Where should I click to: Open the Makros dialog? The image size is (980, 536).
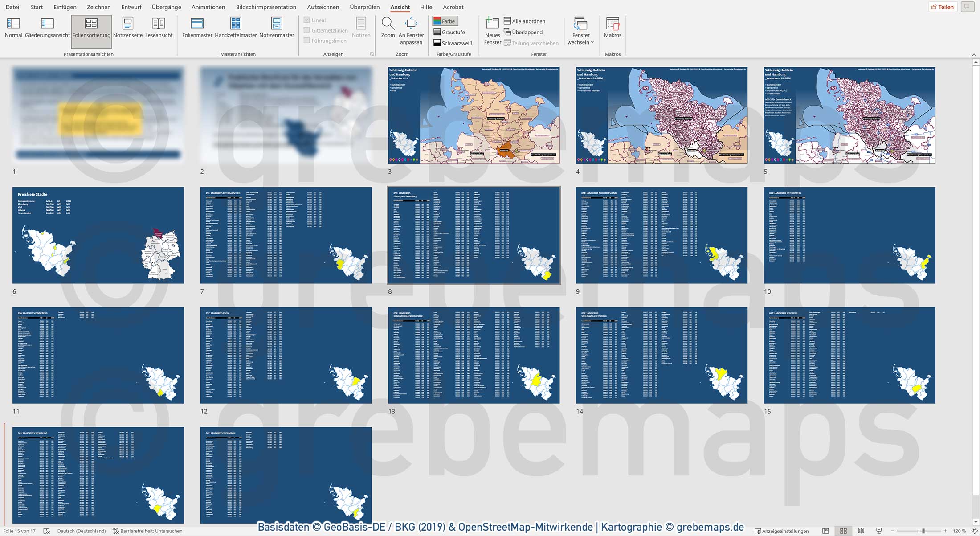tap(613, 29)
